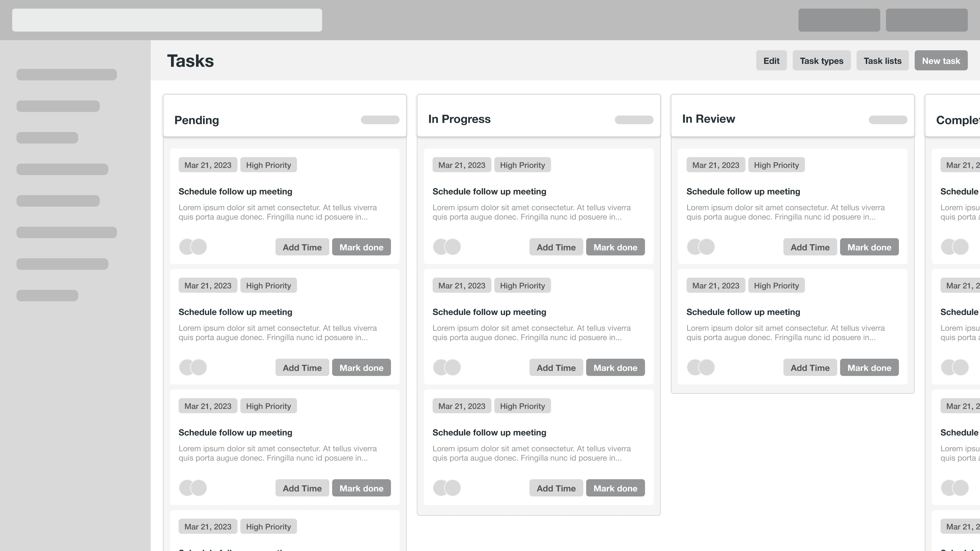The image size is (980, 551).
Task: Click the pill placeholder in the In Review header
Action: coord(888,120)
